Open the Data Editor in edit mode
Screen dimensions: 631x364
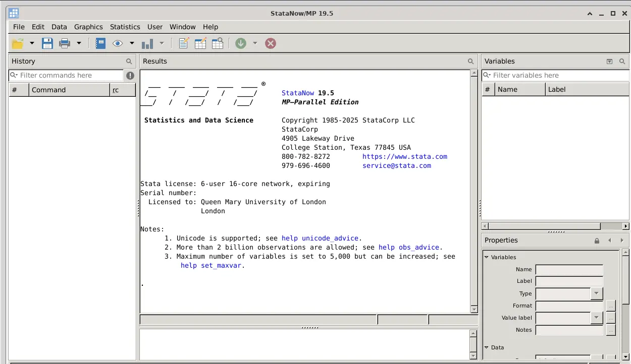coord(200,43)
